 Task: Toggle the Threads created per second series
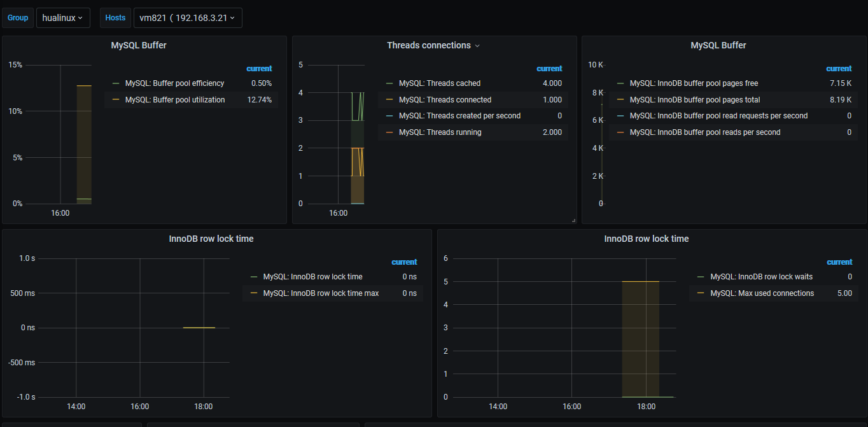click(x=459, y=116)
